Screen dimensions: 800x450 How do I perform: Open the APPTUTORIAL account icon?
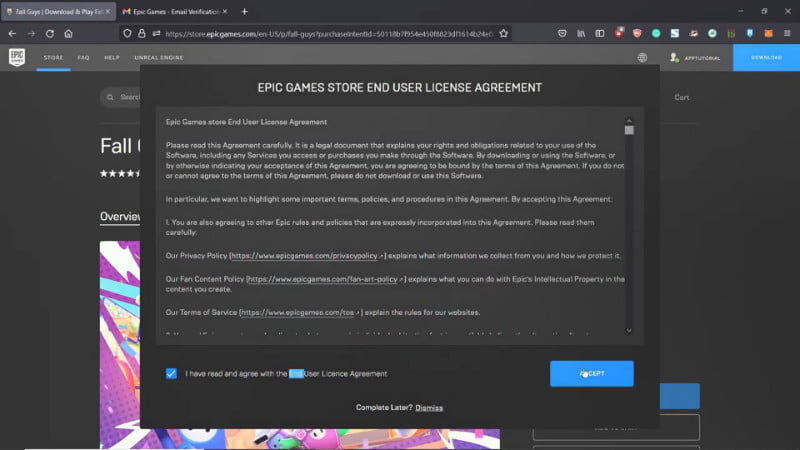pos(674,58)
